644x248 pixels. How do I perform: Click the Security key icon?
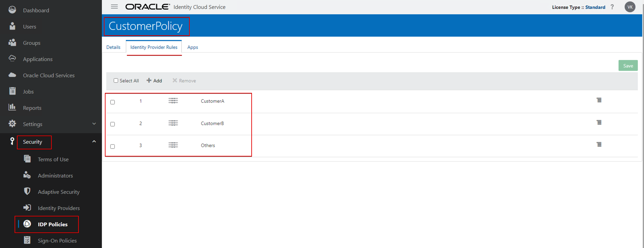[12, 141]
